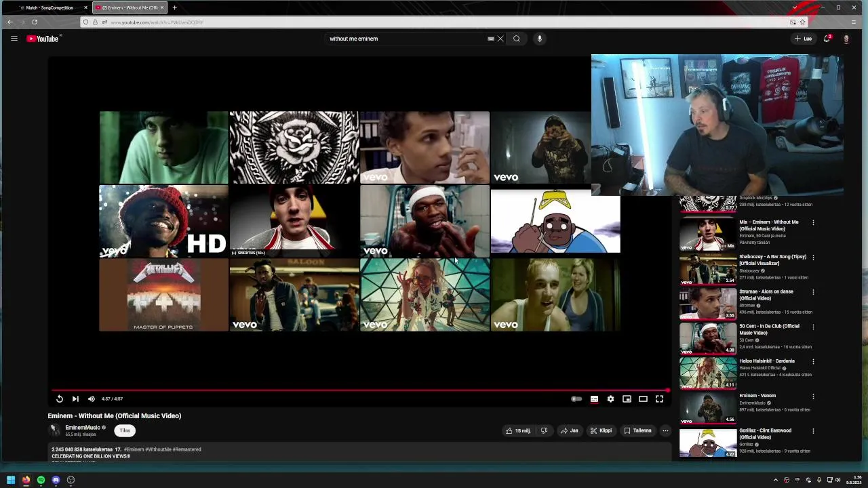Switch to the miniplayer
This screenshot has width=868, height=488.
pyautogui.click(x=627, y=399)
